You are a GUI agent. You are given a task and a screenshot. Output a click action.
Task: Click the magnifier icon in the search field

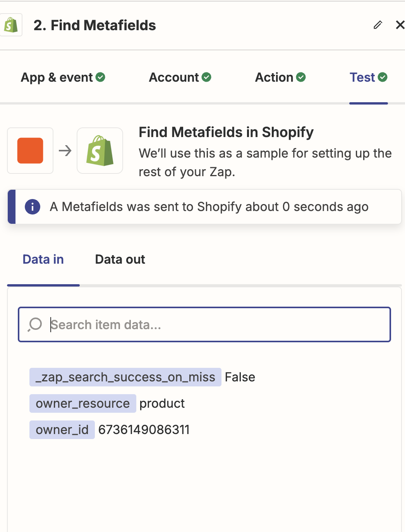35,324
